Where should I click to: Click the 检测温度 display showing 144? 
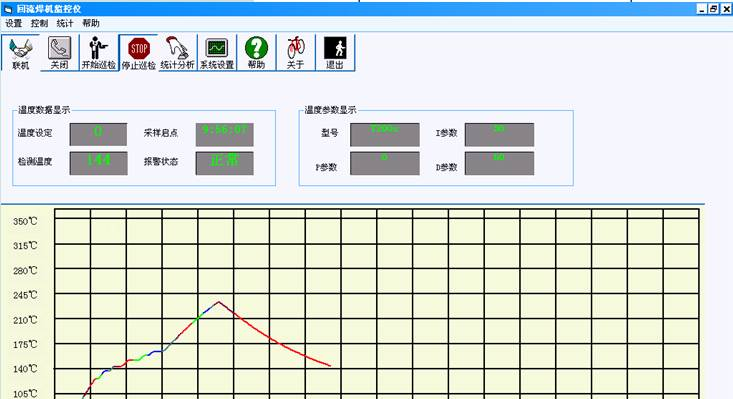(98, 163)
